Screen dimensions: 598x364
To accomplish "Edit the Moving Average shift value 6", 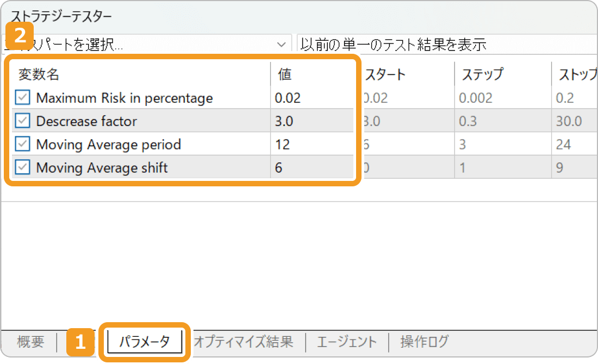I will click(x=277, y=167).
